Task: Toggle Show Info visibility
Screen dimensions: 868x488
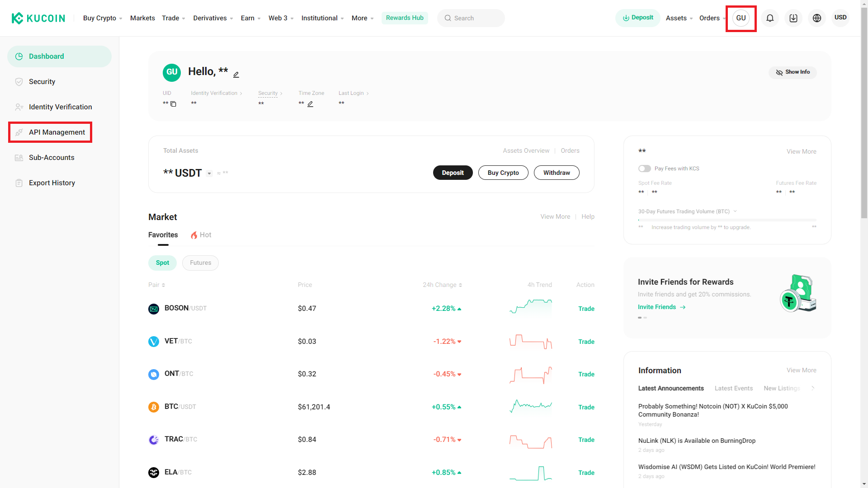Action: tap(793, 72)
